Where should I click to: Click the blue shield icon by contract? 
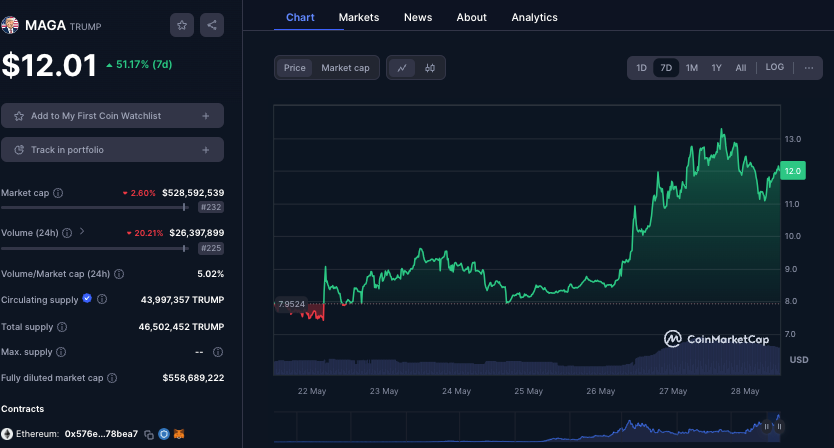point(164,434)
